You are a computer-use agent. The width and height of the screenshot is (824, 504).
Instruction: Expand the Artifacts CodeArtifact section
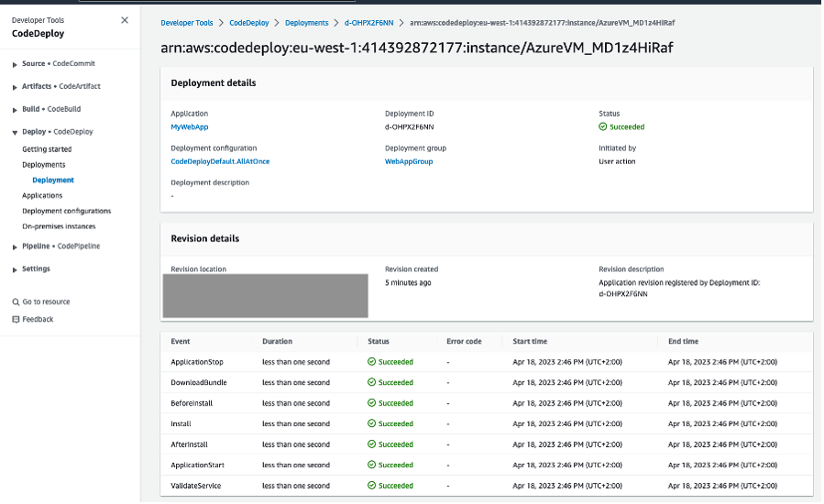(15, 87)
